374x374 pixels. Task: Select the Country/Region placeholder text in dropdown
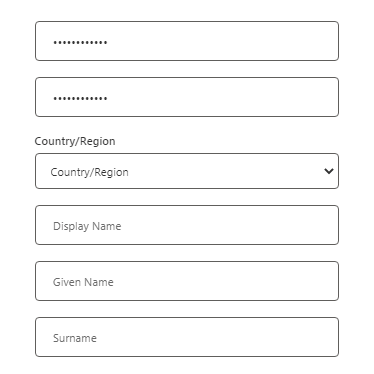tap(89, 172)
